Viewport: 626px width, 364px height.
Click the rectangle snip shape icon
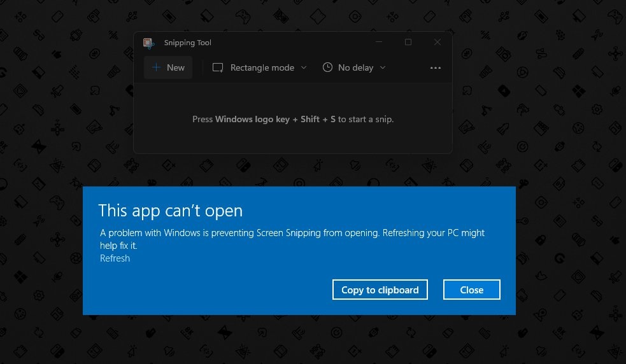[218, 67]
